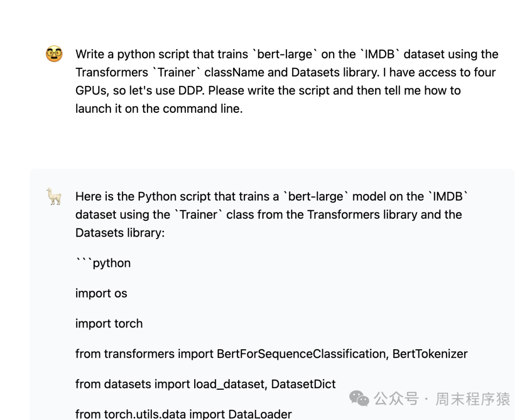Click the 'GPUs, so let's use DDP' line
Viewport: 527px width, 420px height.
pyautogui.click(x=267, y=90)
